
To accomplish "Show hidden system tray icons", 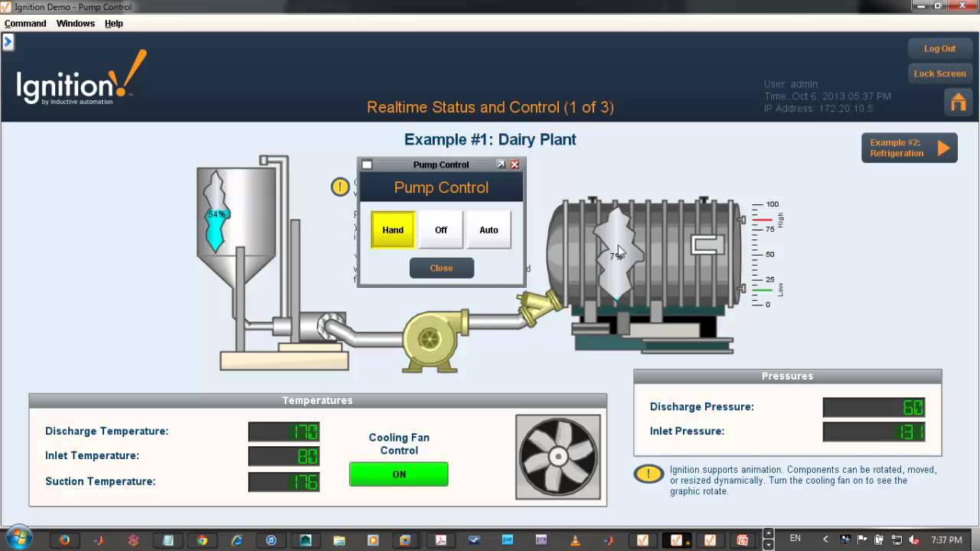I will click(825, 540).
